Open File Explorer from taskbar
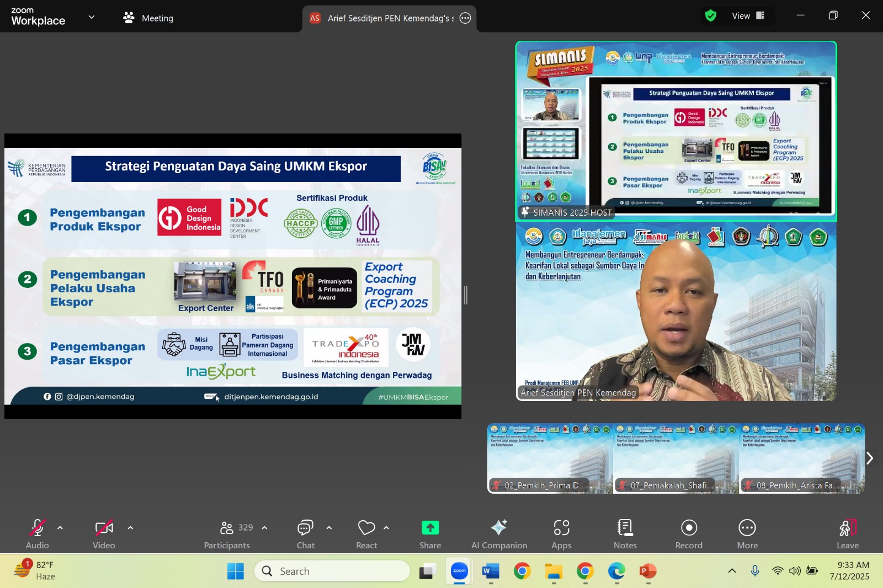 tap(554, 571)
